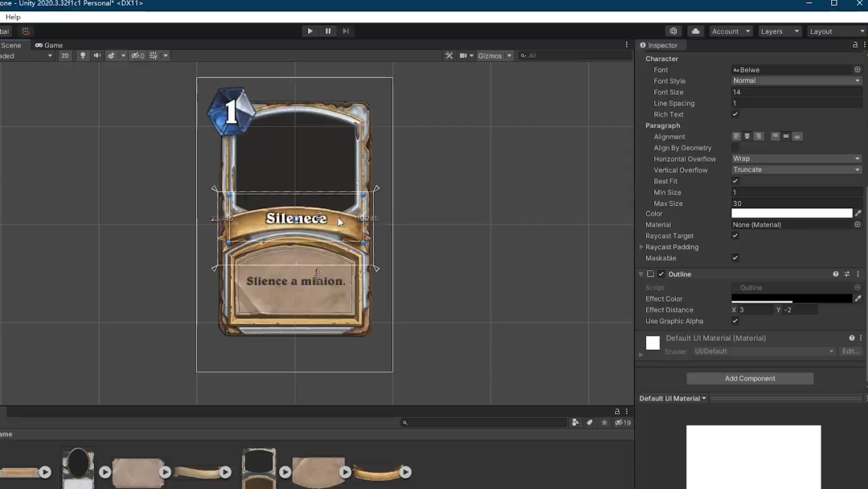Switch to the Game tab
This screenshot has width=868, height=489.
49,45
